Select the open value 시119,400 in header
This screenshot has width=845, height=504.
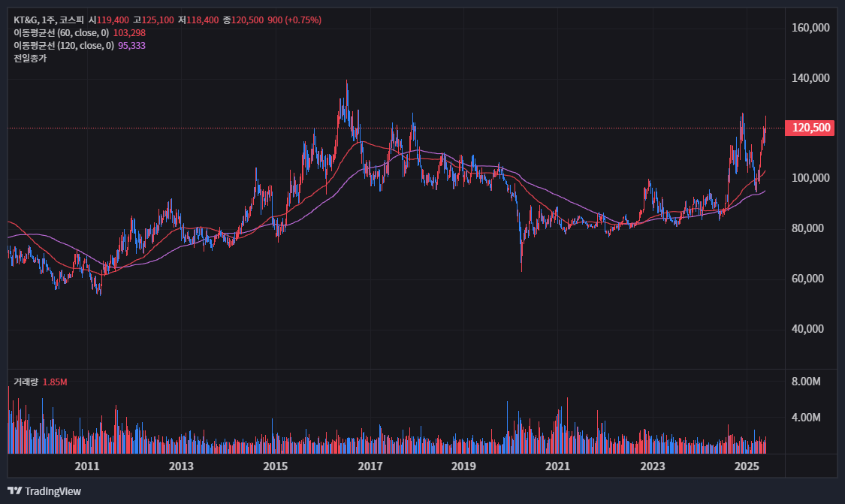click(109, 20)
